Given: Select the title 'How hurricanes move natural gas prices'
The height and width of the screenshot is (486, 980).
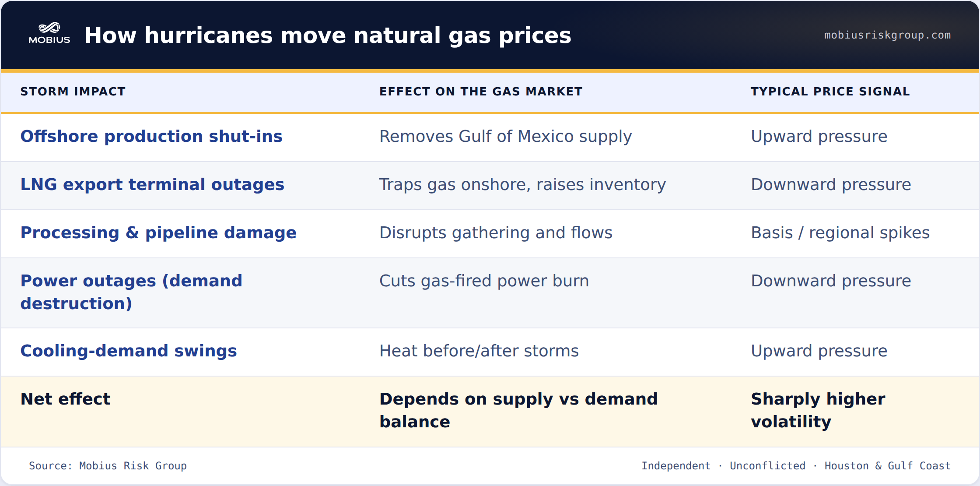Looking at the screenshot, I should (328, 35).
